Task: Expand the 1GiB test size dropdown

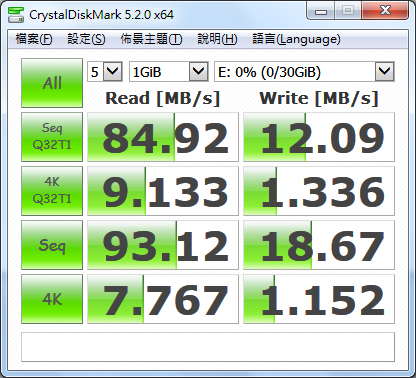Action: pos(198,71)
